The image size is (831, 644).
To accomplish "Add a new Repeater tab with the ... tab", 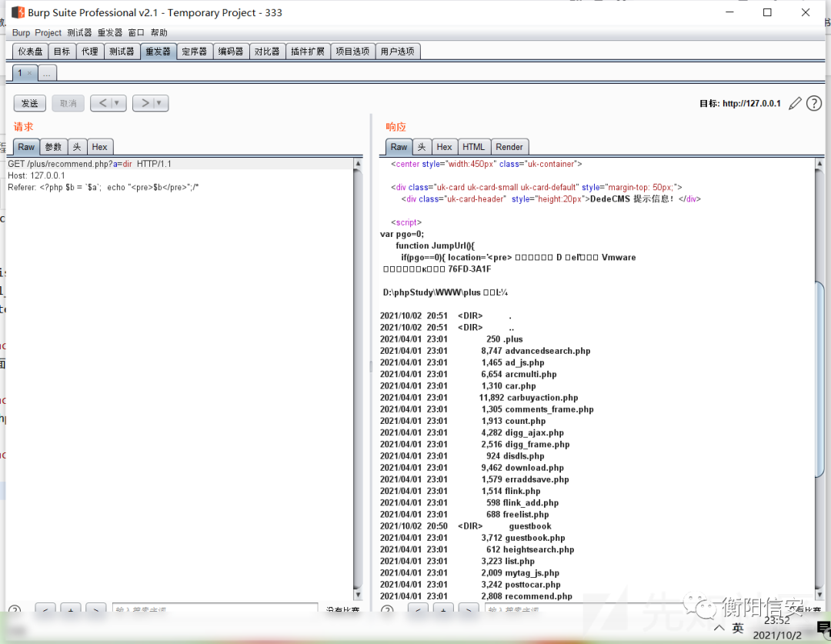I will point(47,73).
